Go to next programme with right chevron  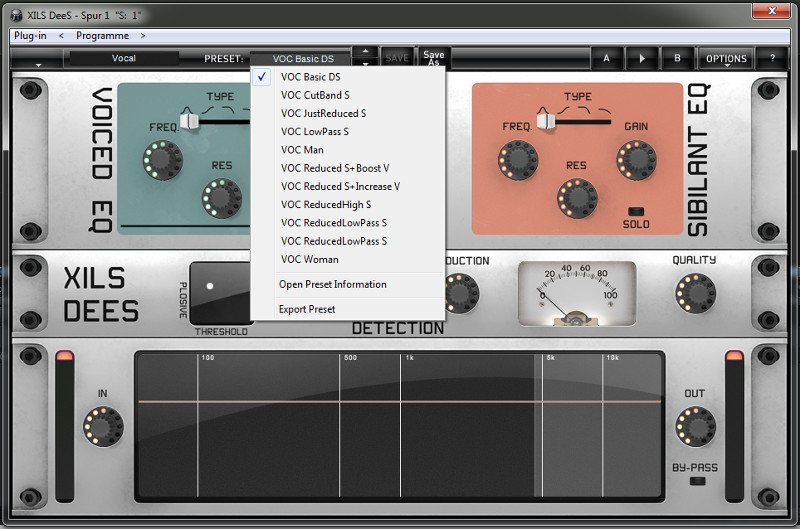pyautogui.click(x=143, y=36)
